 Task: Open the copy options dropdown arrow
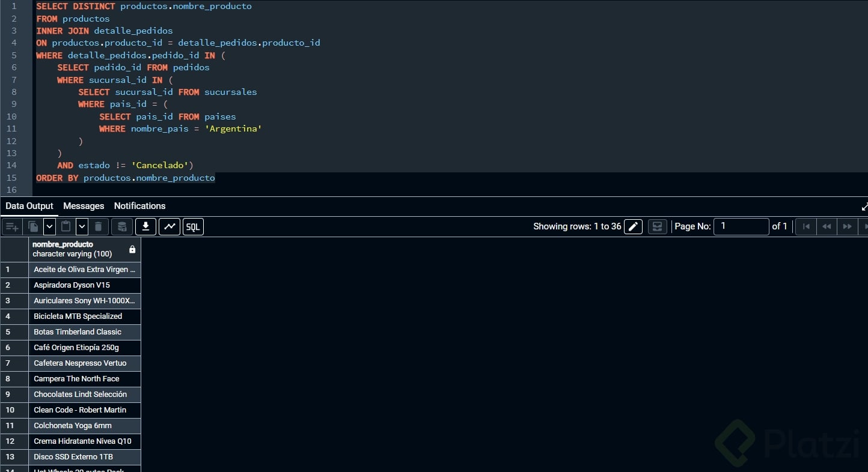49,226
